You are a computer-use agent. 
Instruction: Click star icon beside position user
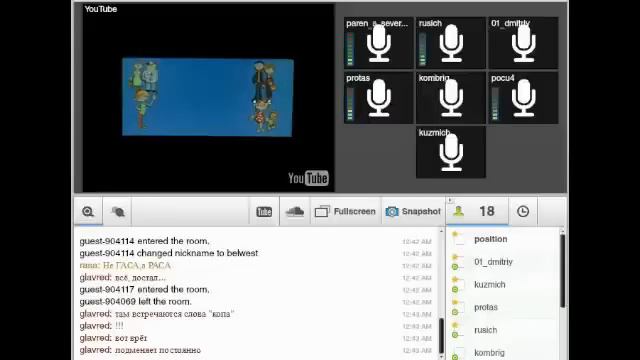455,234
